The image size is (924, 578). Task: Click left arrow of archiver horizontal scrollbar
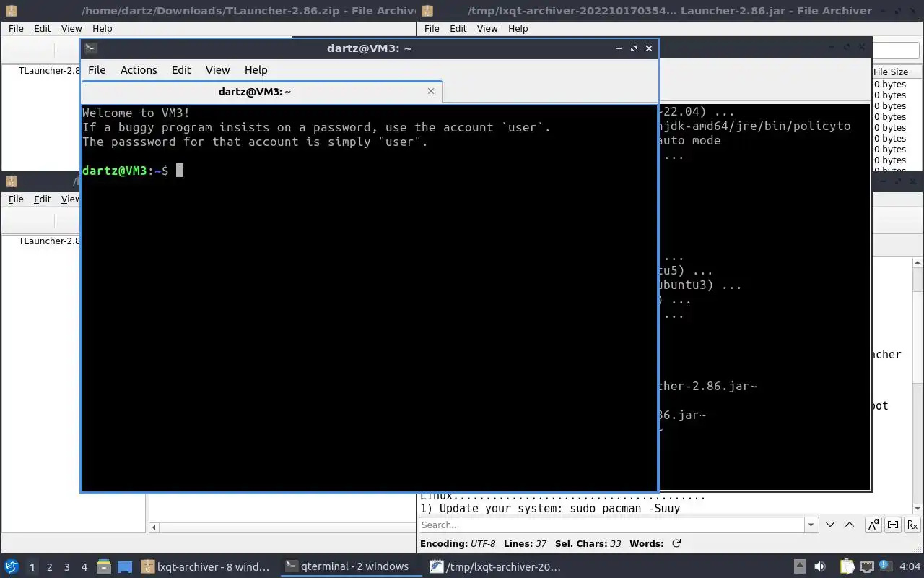pos(154,527)
